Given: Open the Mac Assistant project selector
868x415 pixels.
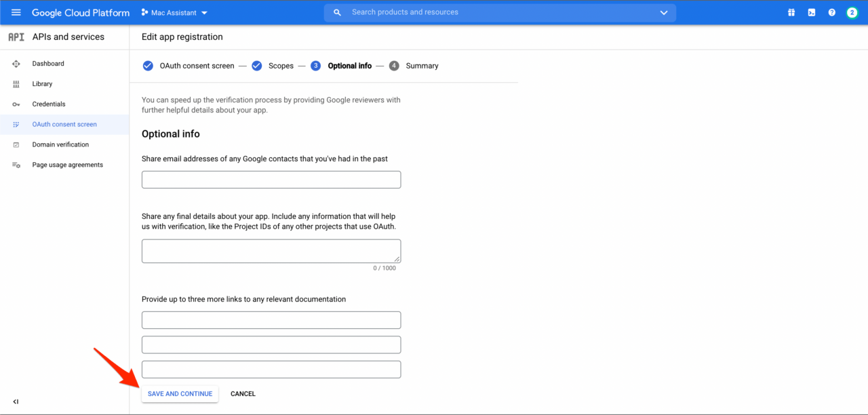Looking at the screenshot, I should tap(175, 13).
